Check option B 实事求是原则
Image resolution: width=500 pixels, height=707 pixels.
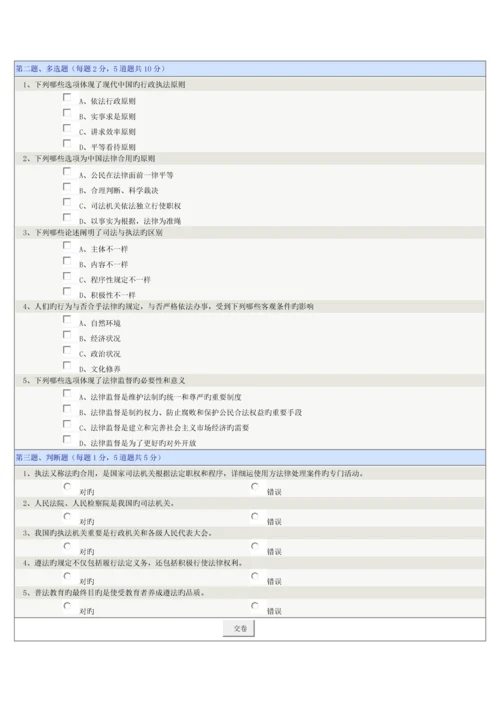pyautogui.click(x=67, y=113)
